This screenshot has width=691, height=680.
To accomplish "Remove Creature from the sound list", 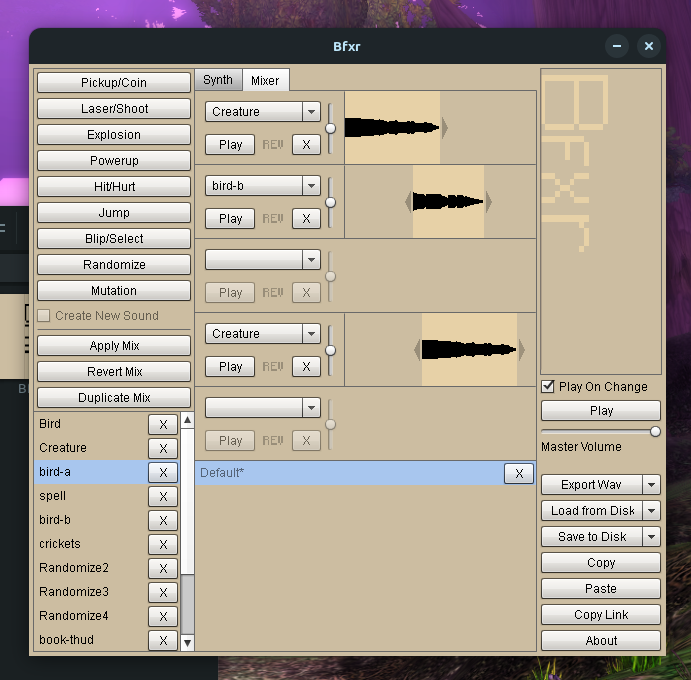I will pos(163,448).
